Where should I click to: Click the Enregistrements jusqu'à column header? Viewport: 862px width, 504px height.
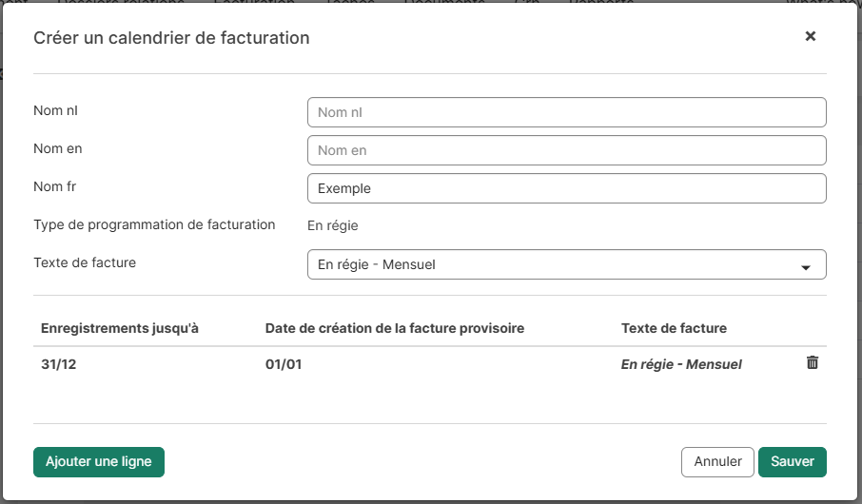tap(119, 328)
